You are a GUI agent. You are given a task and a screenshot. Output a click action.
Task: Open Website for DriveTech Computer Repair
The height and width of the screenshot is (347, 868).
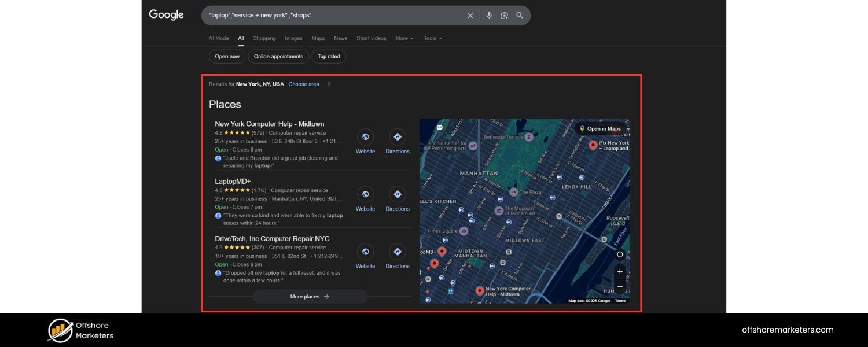(365, 252)
